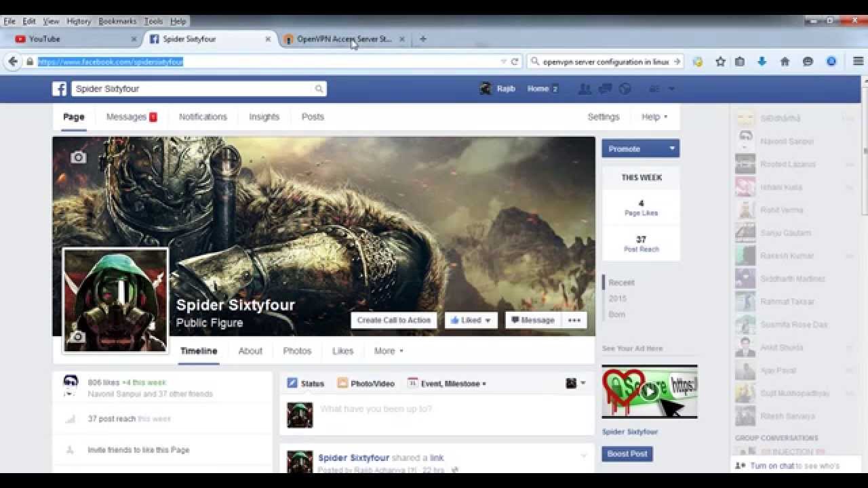Click Turn on chat link
This screenshot has height=488, width=868.
[772, 466]
